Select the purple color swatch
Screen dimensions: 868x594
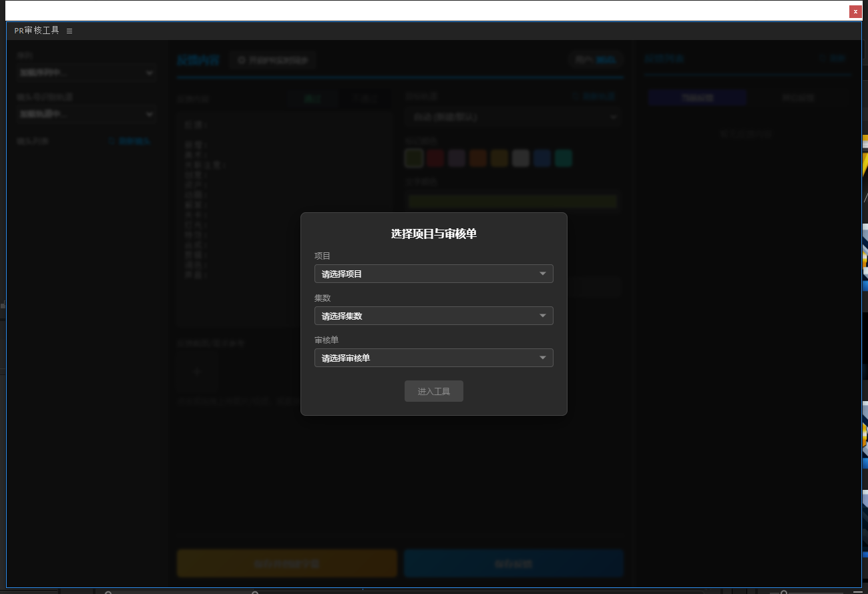pyautogui.click(x=457, y=158)
